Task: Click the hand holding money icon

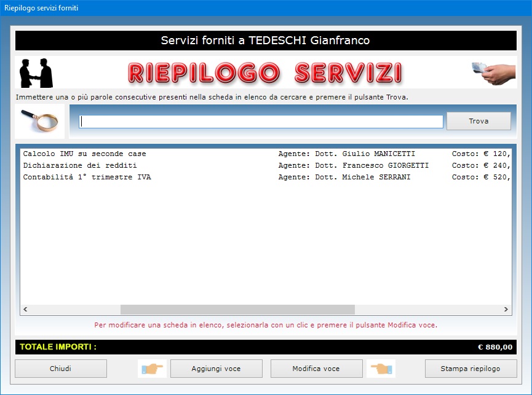Action: coord(494,73)
